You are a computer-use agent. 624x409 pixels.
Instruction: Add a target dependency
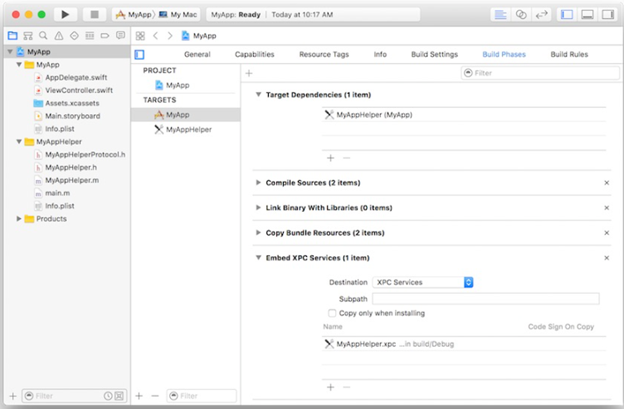pos(330,158)
